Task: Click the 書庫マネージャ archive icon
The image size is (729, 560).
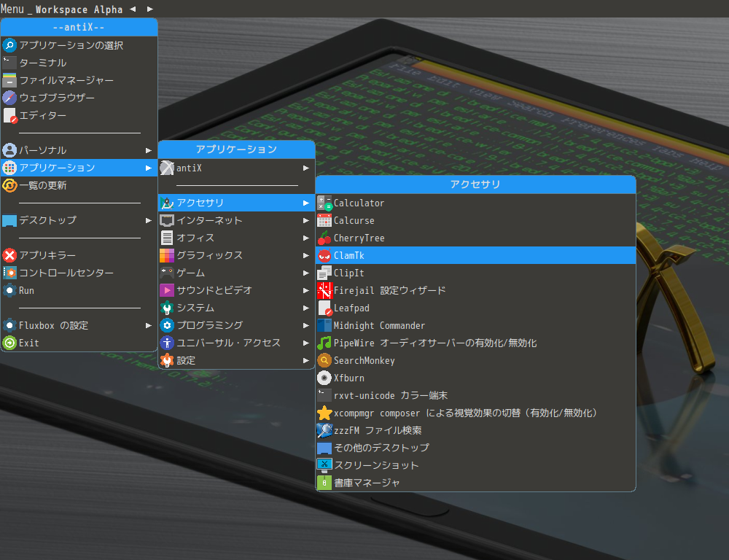Action: pos(324,483)
